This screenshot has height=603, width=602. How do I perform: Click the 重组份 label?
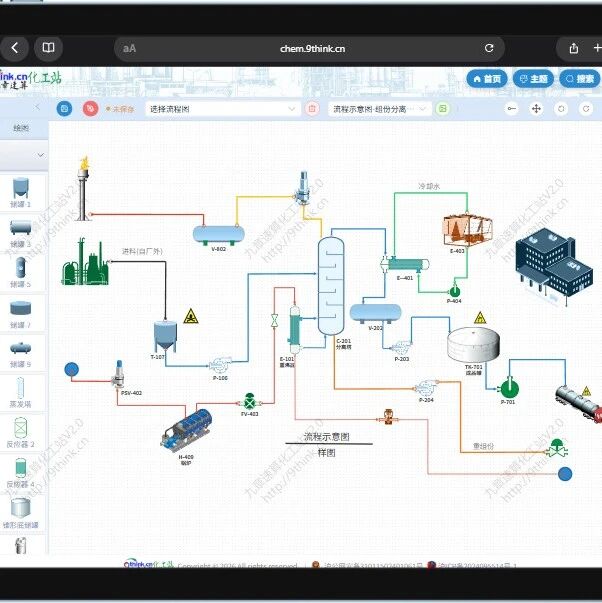click(x=483, y=446)
